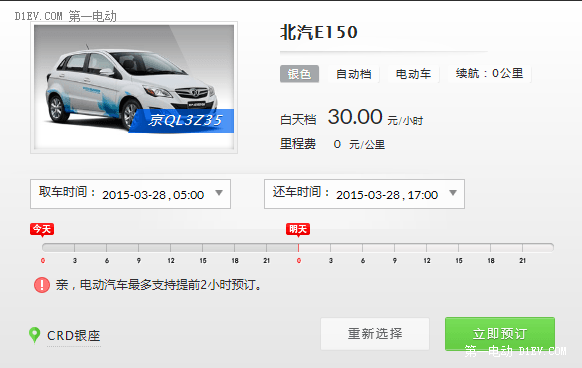582x368 pixels.
Task: Click the 续航：0公里 range tag
Action: pos(489,74)
